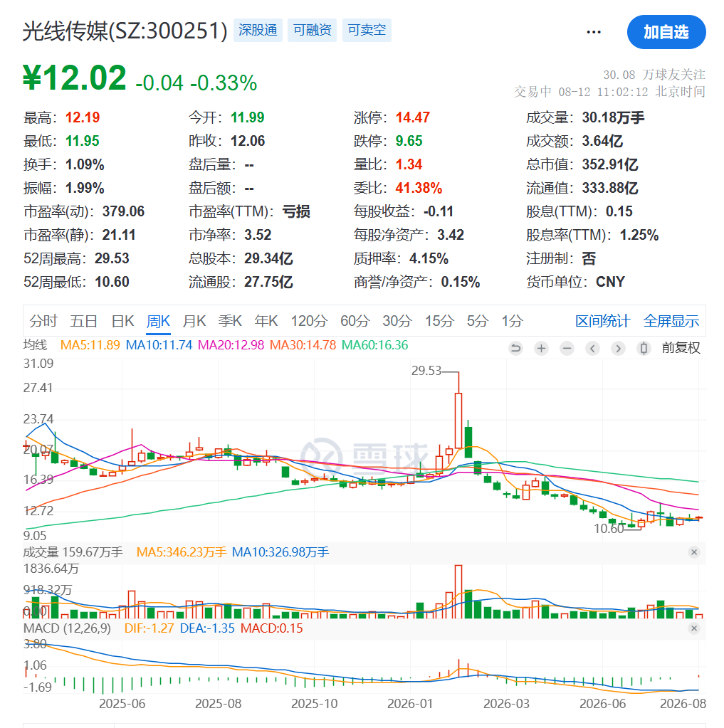
Task: Click the volume MA10:326.98万手 label
Action: point(280,552)
